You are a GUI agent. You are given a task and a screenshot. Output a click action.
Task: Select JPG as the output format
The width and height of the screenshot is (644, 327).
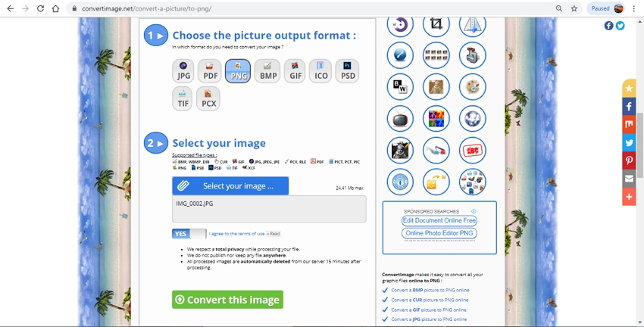click(x=183, y=71)
